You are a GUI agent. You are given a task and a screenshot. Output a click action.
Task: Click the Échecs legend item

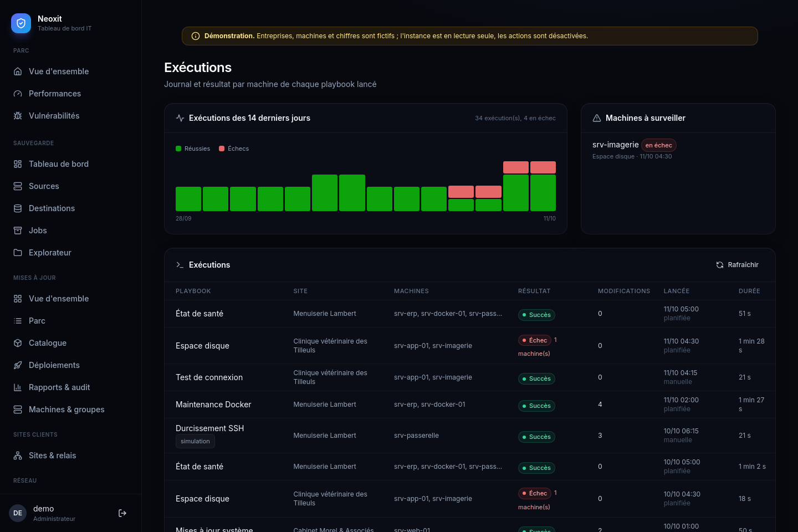point(234,149)
